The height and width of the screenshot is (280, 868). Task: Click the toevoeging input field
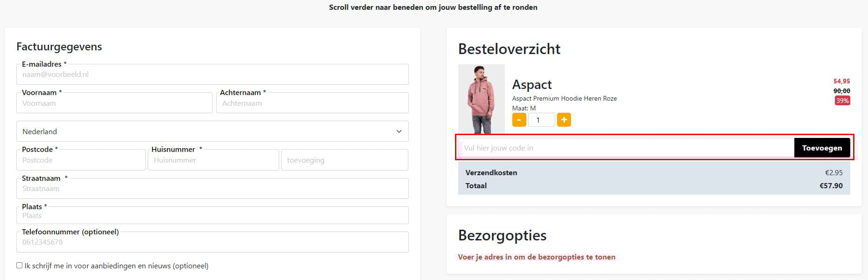(345, 160)
